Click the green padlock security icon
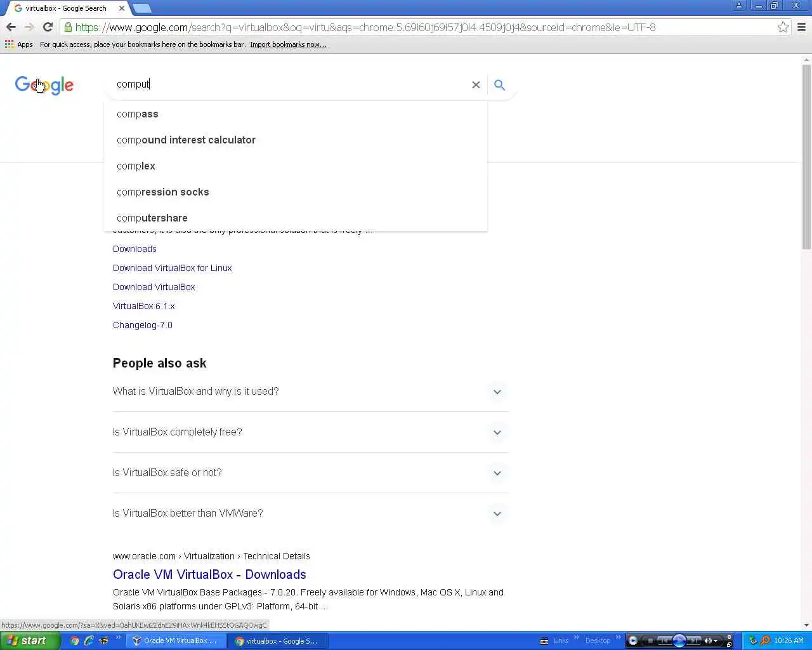The height and width of the screenshot is (650, 812). (x=68, y=27)
